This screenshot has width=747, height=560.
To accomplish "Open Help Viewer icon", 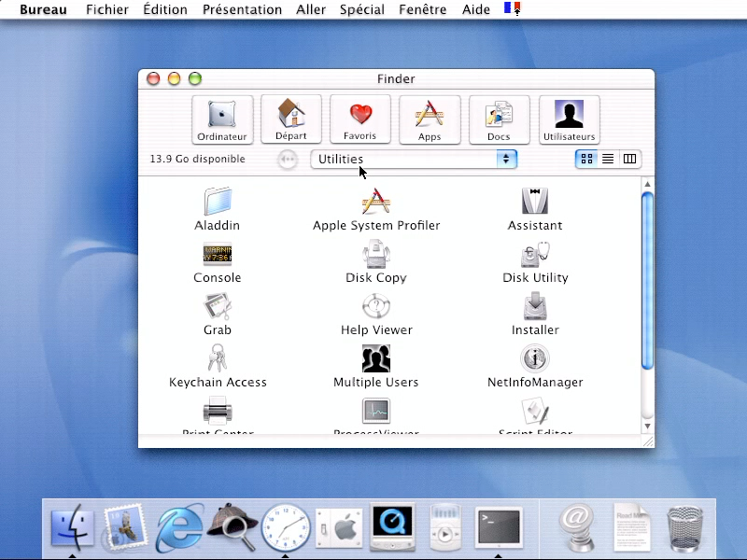I will [376, 306].
